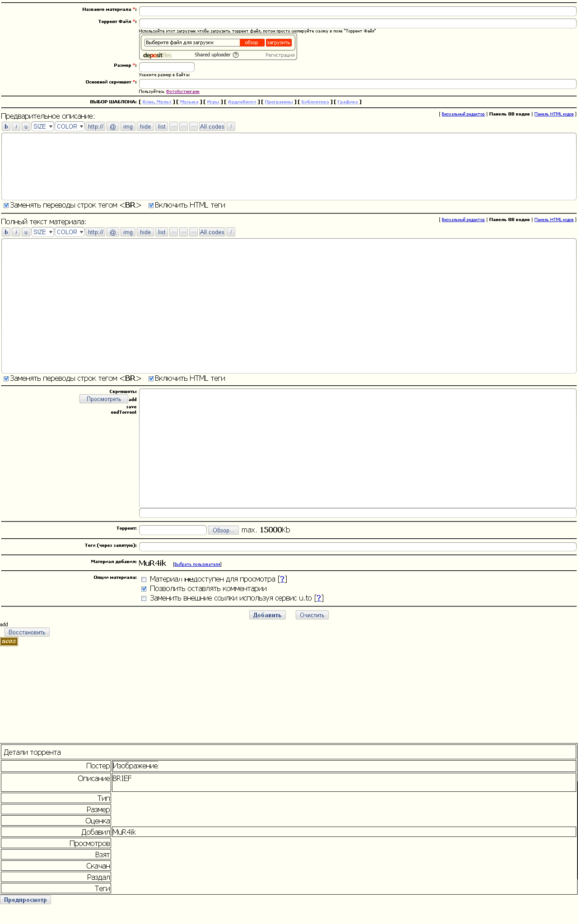578x924 pixels.
Task: Click Shared uploader help question icon
Action: coord(236,55)
